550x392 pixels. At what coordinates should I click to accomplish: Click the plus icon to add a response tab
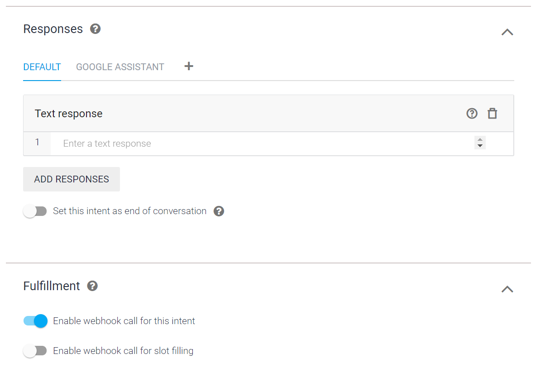coord(189,67)
